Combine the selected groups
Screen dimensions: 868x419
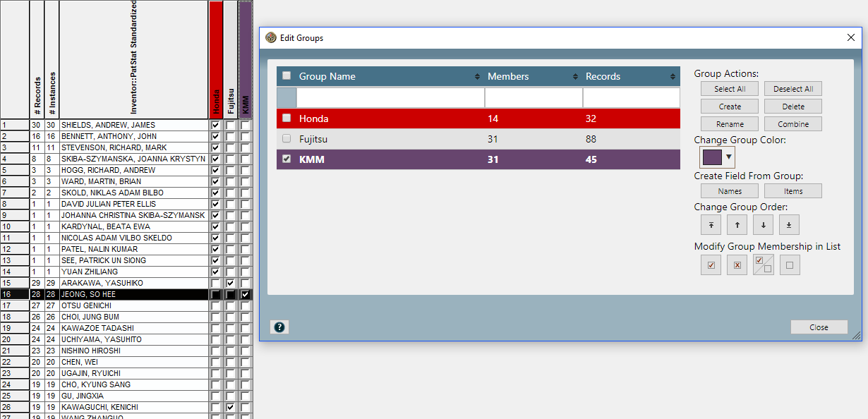click(x=793, y=124)
